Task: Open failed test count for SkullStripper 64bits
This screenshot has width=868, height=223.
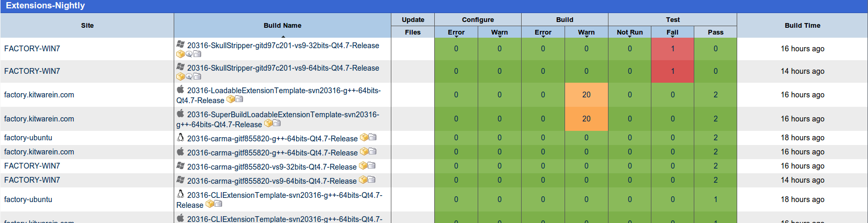Action: tap(672, 71)
